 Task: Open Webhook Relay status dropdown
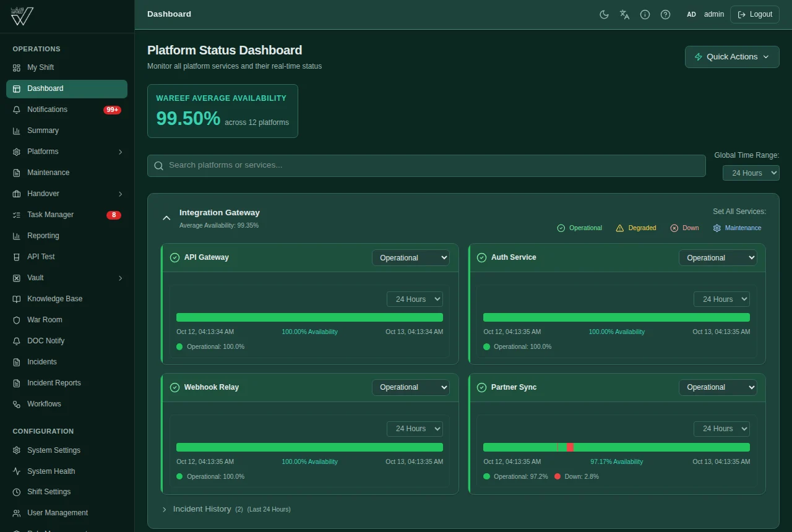pos(411,387)
